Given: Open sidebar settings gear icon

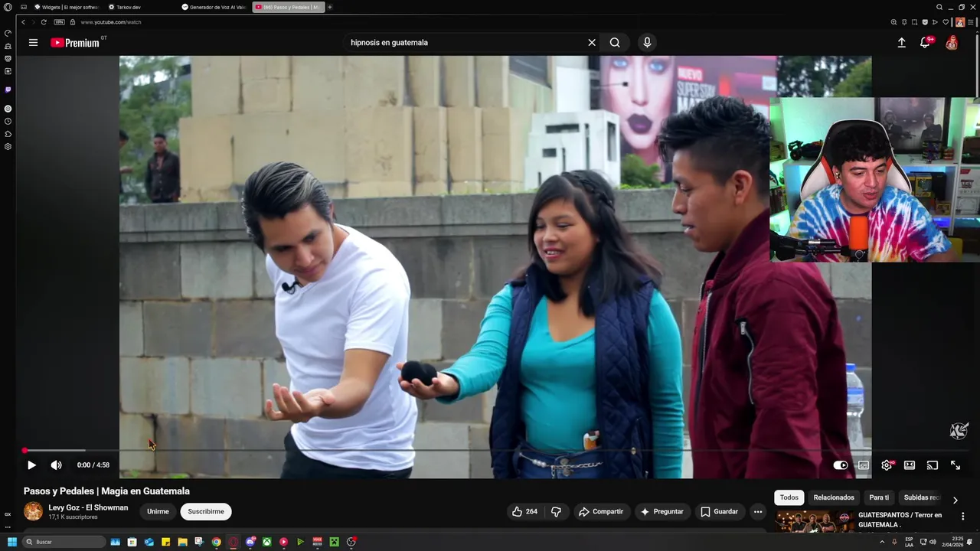Looking at the screenshot, I should [8, 146].
